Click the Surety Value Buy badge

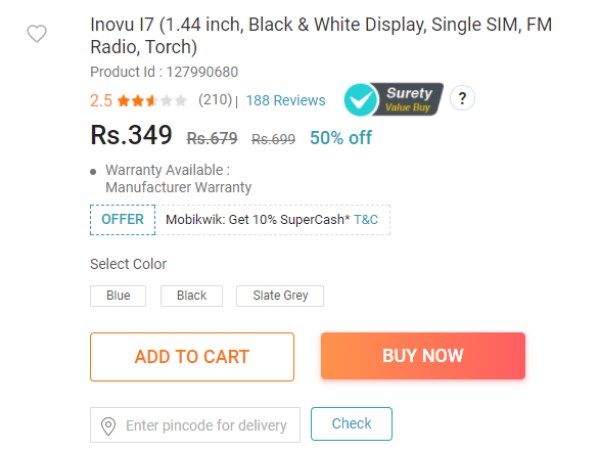[394, 99]
